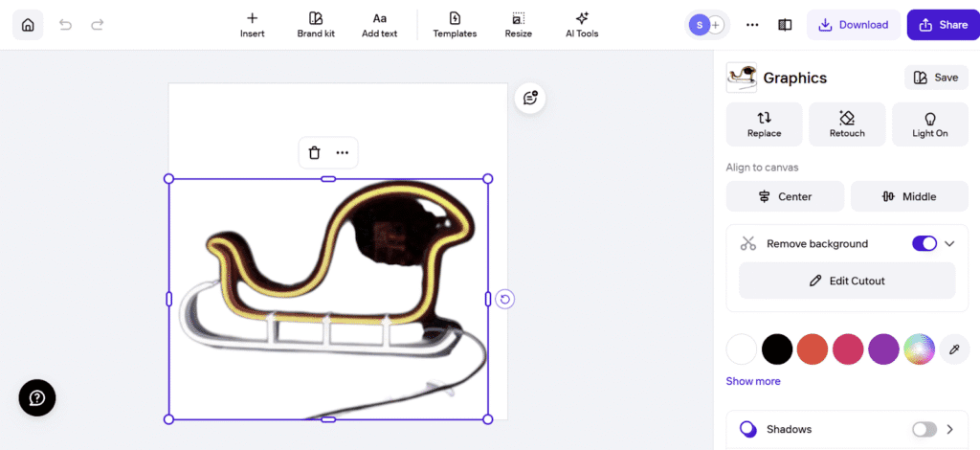Go to the home screen icon
The height and width of the screenshot is (450, 980).
click(x=28, y=25)
